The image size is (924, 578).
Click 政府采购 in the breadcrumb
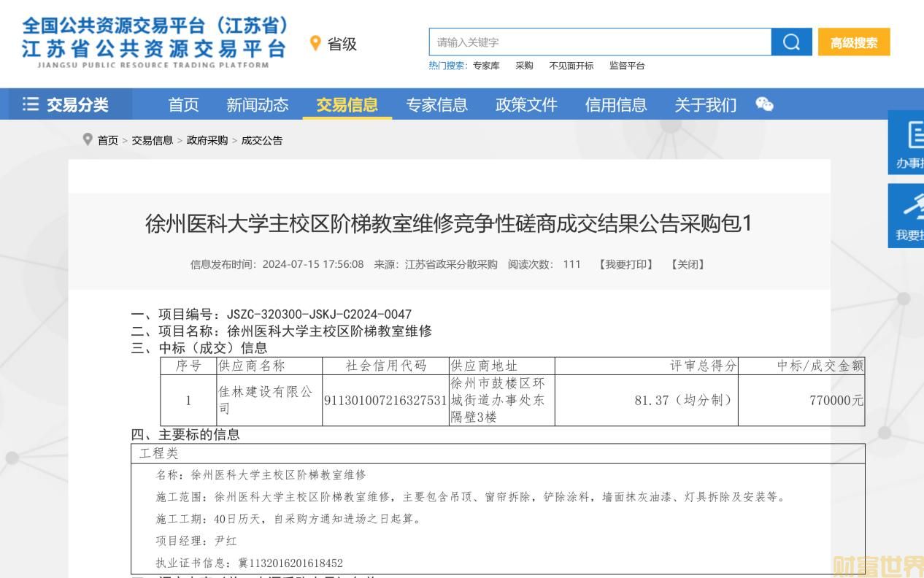pos(207,140)
